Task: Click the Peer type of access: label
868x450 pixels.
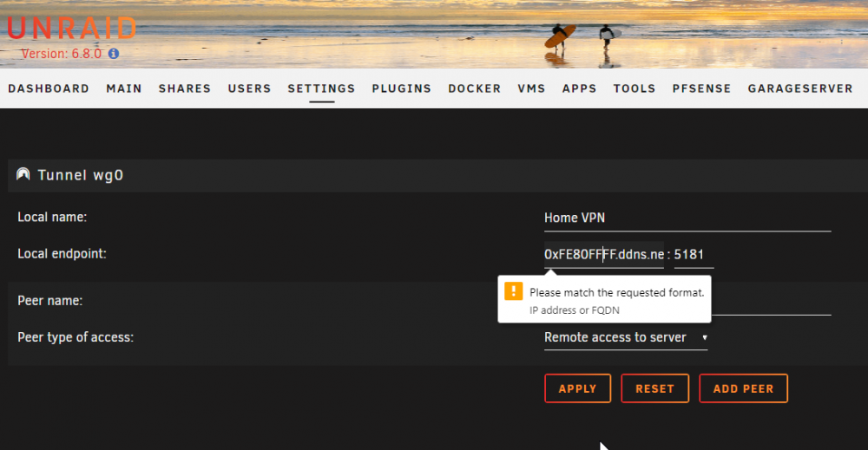Action: (x=76, y=337)
